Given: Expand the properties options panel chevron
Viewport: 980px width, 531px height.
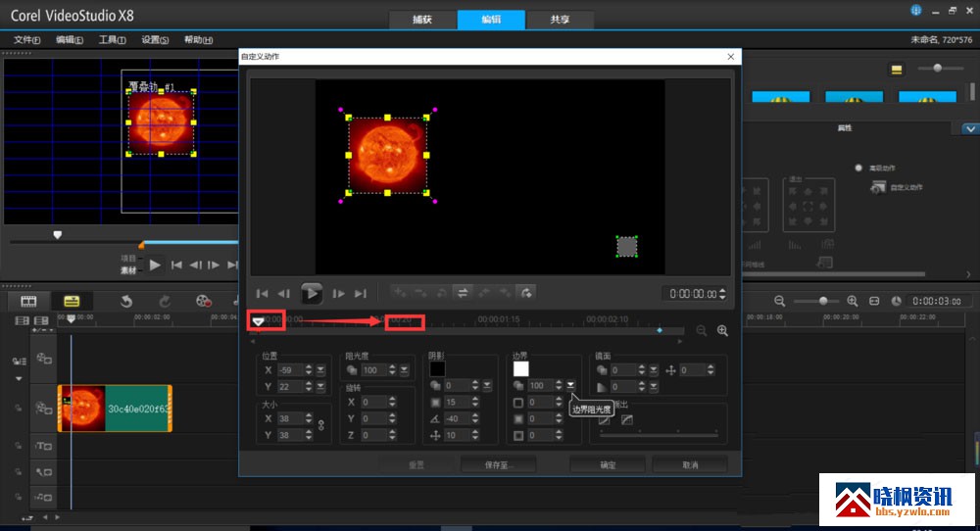Looking at the screenshot, I should [969, 128].
